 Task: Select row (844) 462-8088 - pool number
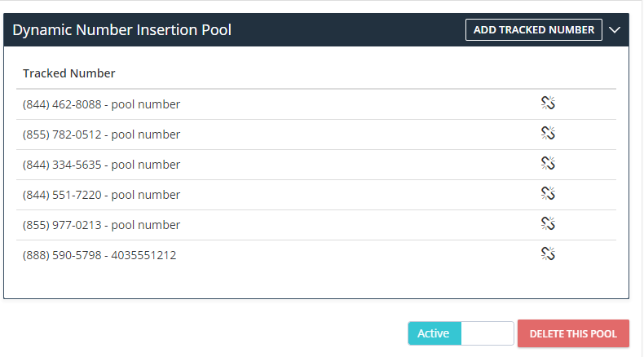tap(316, 104)
